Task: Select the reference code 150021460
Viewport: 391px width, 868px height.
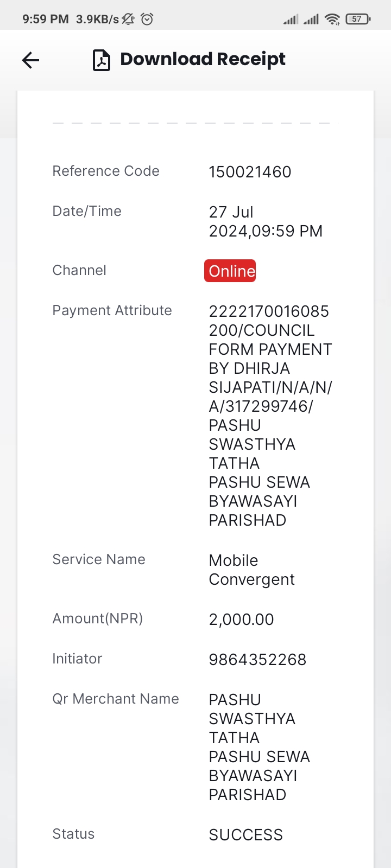Action: coord(250,172)
